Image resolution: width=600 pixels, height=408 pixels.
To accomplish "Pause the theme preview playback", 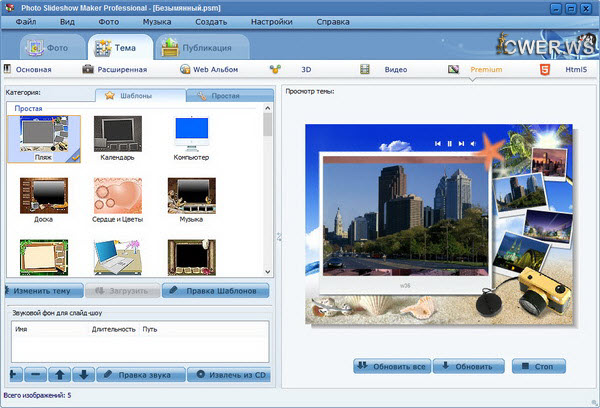I will coord(450,144).
